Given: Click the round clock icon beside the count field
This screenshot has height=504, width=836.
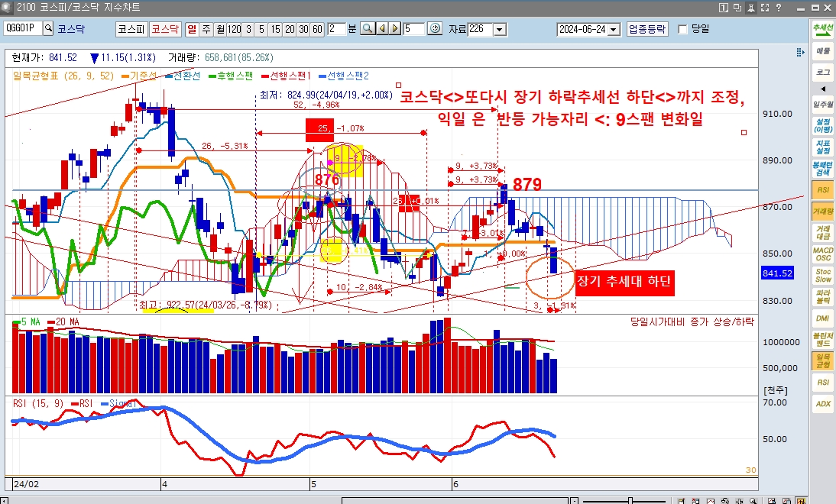Looking at the screenshot, I should tap(435, 29).
